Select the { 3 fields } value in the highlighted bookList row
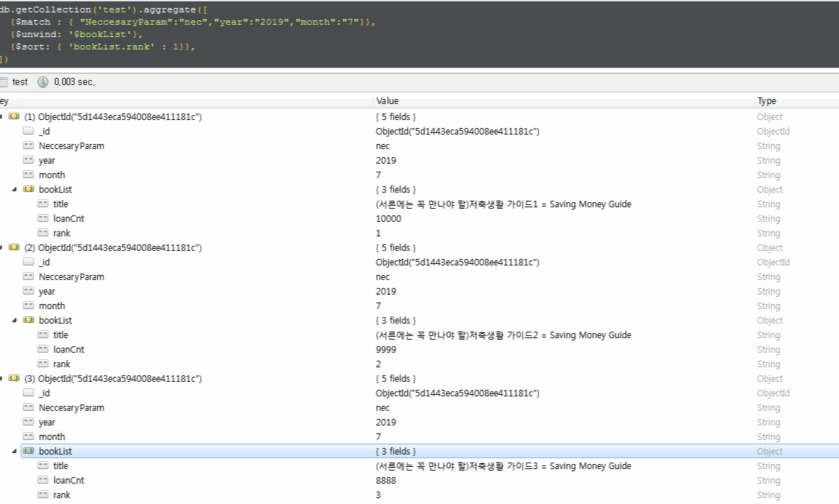The height and width of the screenshot is (504, 839). click(x=395, y=451)
